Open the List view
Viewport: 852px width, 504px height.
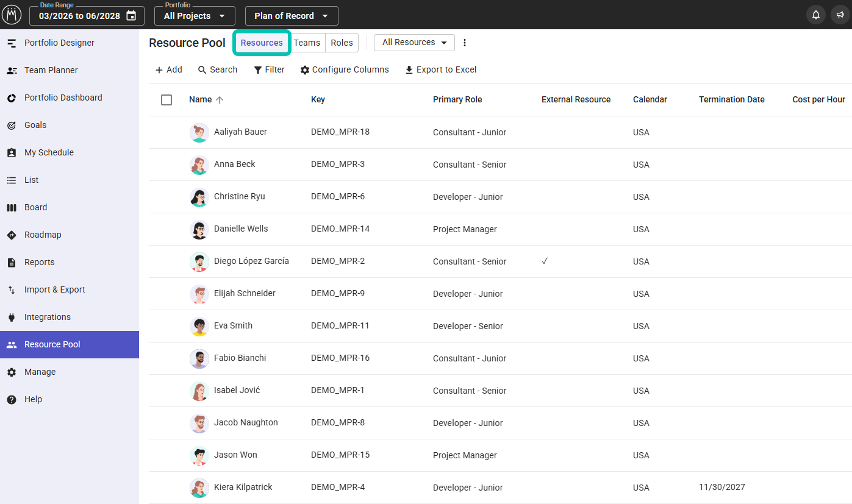click(70, 180)
